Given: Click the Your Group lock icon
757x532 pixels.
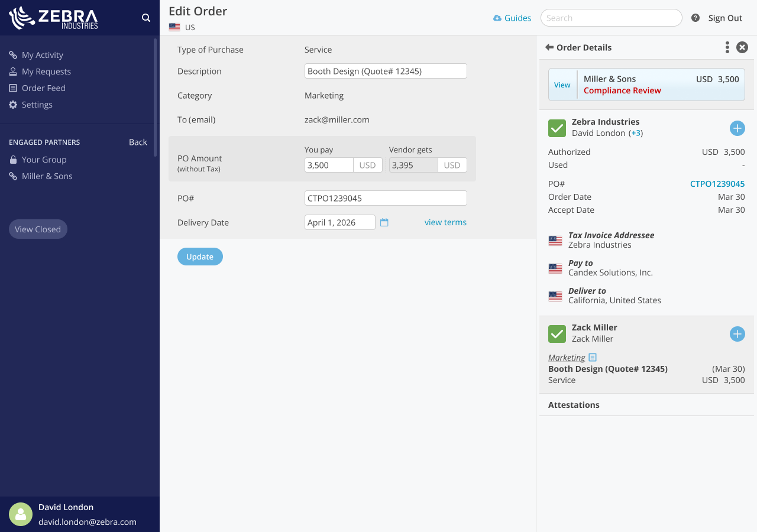Looking at the screenshot, I should coord(13,160).
